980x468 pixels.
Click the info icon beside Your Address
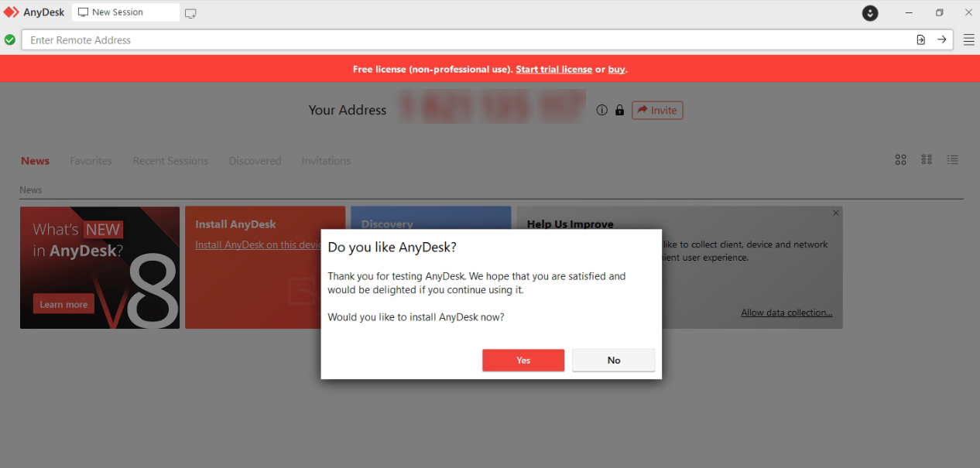[x=601, y=111]
